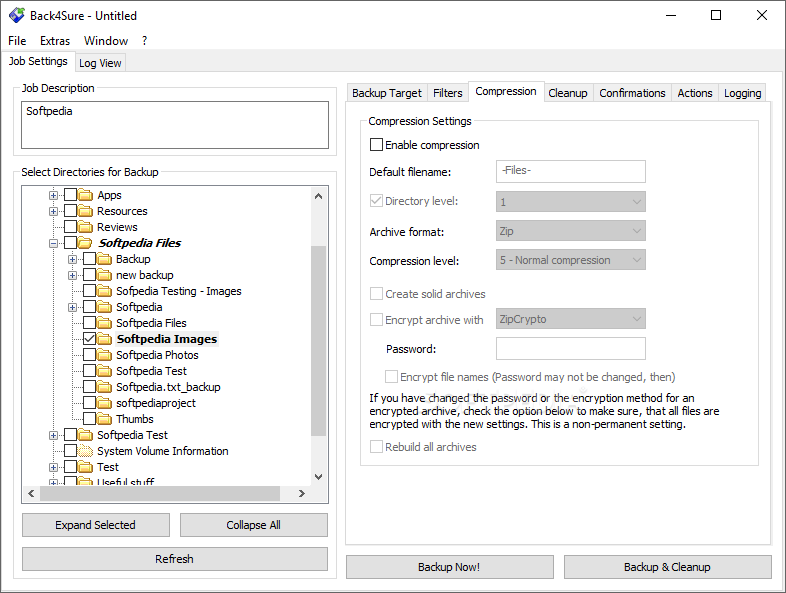The height and width of the screenshot is (593, 786).
Task: Open the Archive format dropdown
Action: (x=571, y=231)
